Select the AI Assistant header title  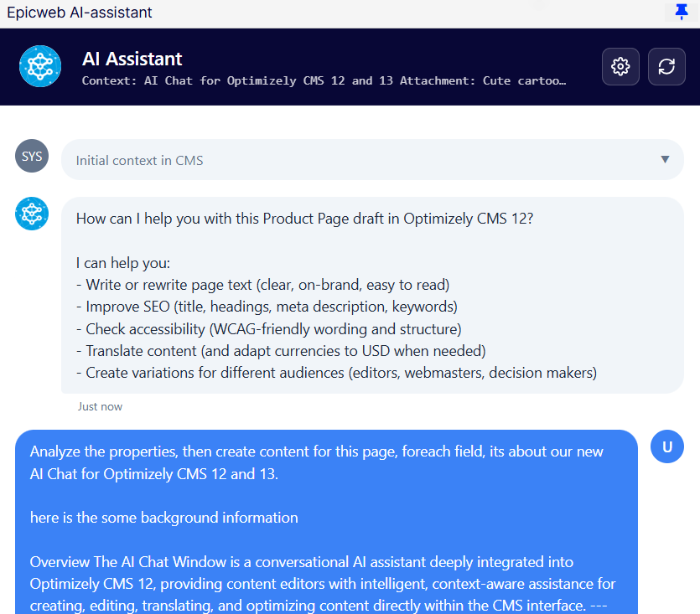[x=131, y=59]
